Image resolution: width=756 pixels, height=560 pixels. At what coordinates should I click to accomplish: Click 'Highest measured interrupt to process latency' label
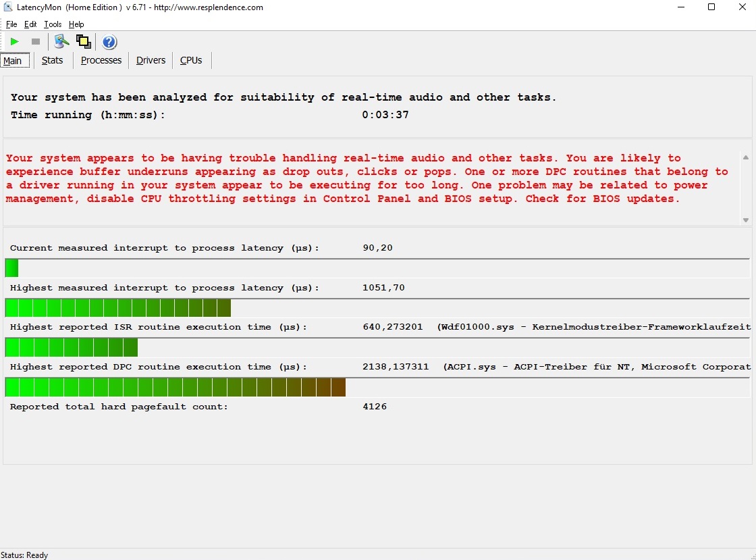pyautogui.click(x=165, y=288)
